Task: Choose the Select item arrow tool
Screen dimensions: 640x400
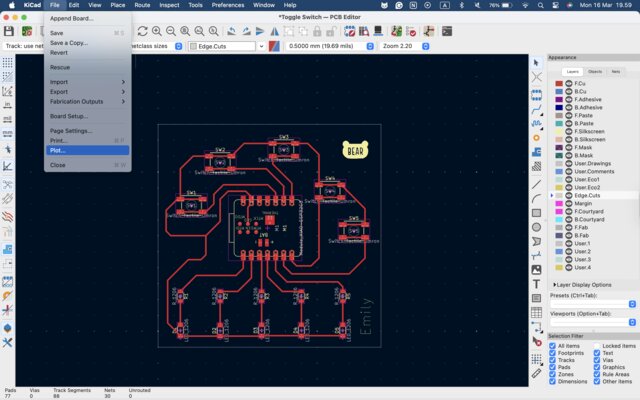Action: [536, 63]
